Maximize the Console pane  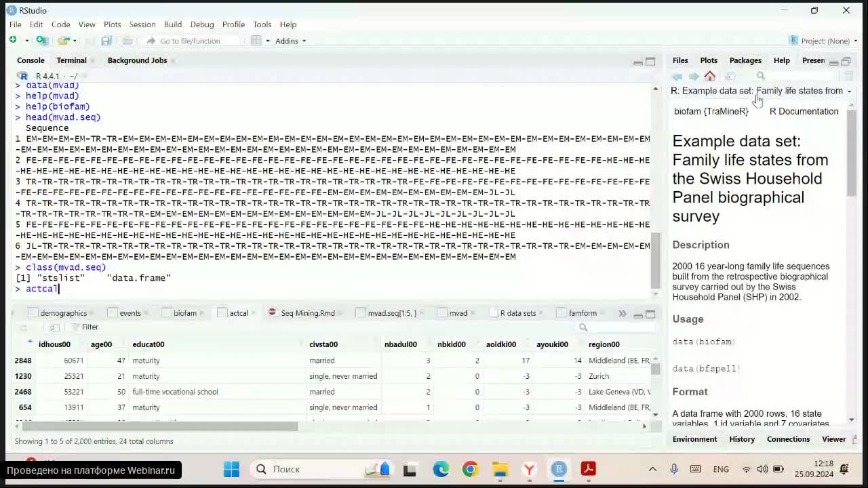650,61
